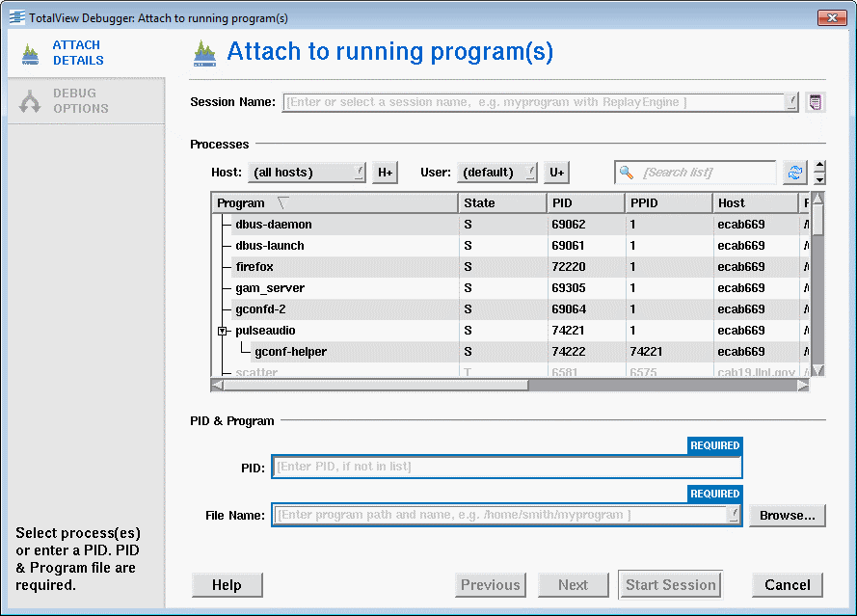
Task: Click PID value 69061
Action: tap(569, 246)
